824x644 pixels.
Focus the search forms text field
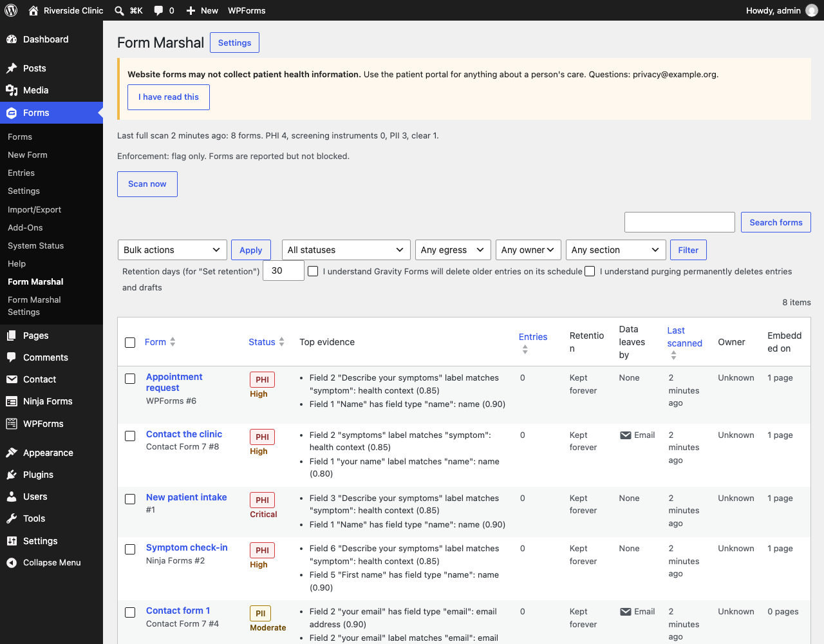point(680,222)
